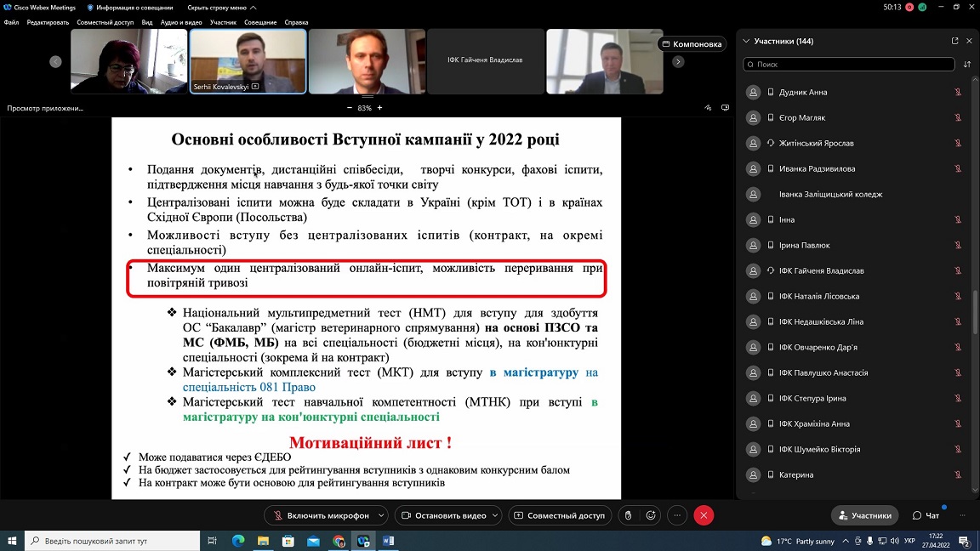Click muted mic icon for Житінский Ярослав
This screenshot has height=551, width=980.
958,143
